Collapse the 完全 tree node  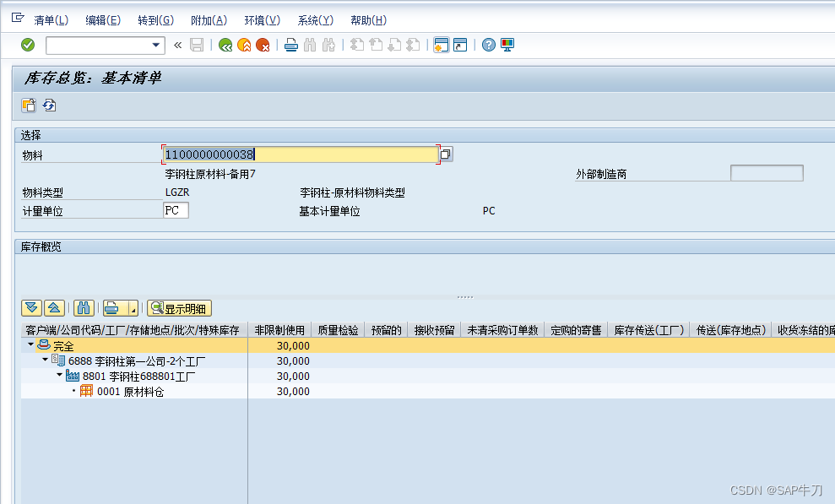pyautogui.click(x=31, y=345)
